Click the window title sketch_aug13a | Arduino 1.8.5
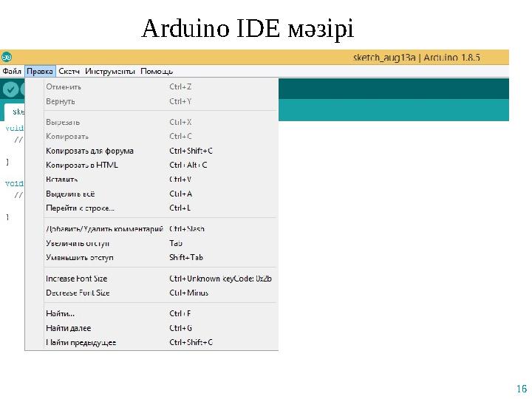 point(416,58)
